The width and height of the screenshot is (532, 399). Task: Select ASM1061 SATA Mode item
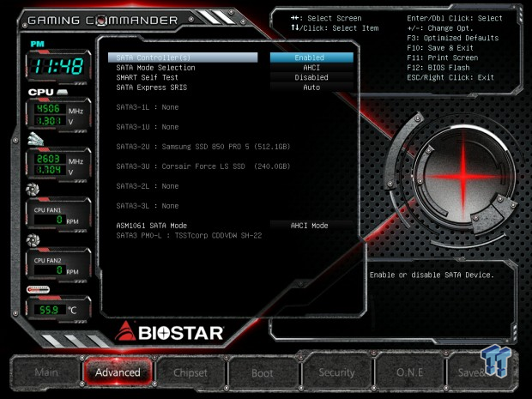click(x=152, y=226)
